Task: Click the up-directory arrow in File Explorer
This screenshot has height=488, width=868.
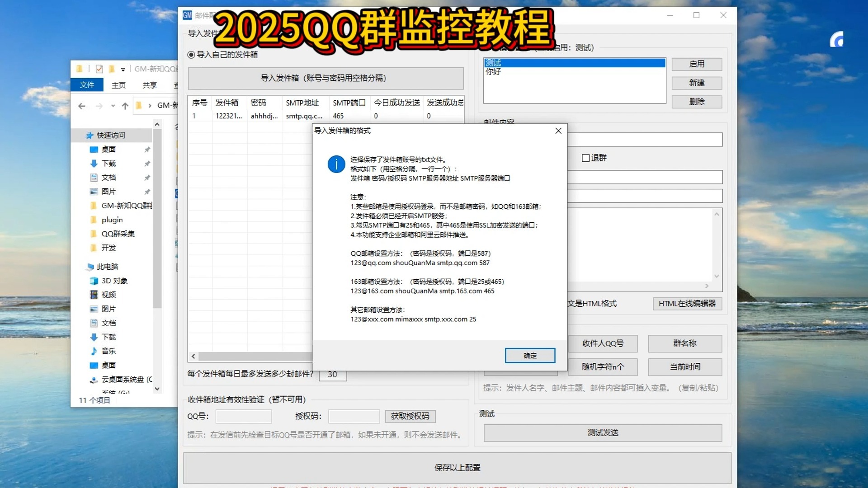Action: click(x=125, y=106)
